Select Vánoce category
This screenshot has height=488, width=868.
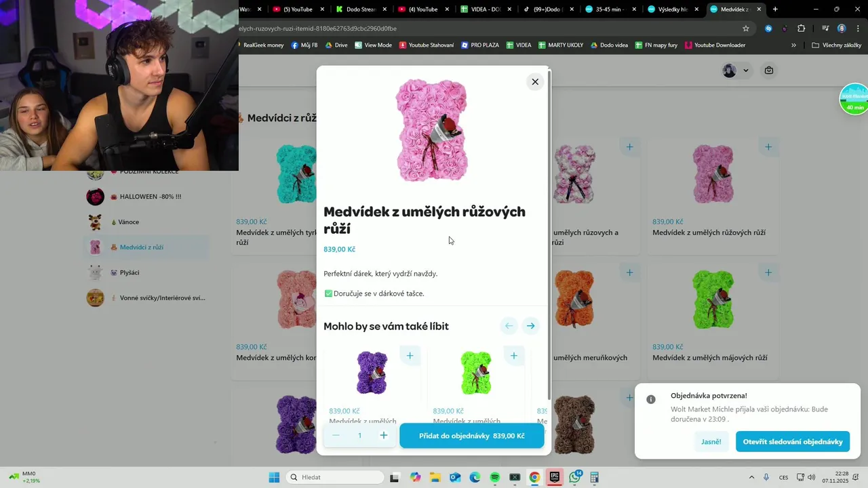pos(146,222)
